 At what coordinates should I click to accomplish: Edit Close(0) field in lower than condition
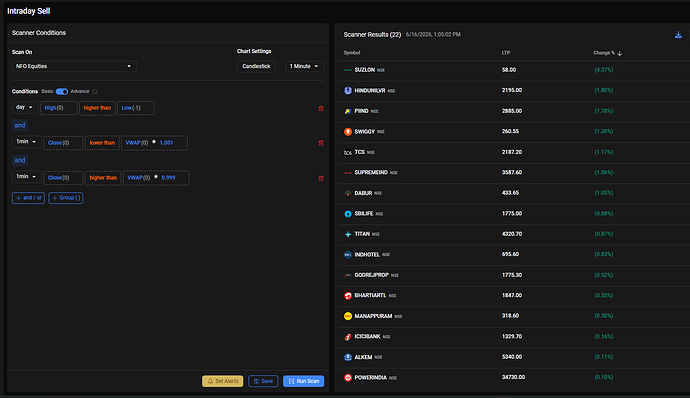coord(63,143)
